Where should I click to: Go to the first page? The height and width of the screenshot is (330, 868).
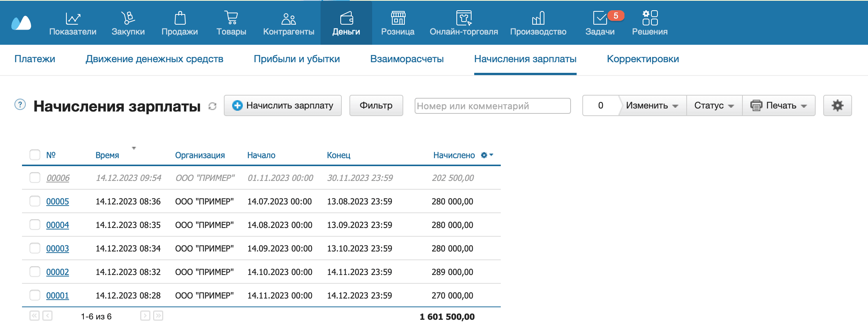35,316
